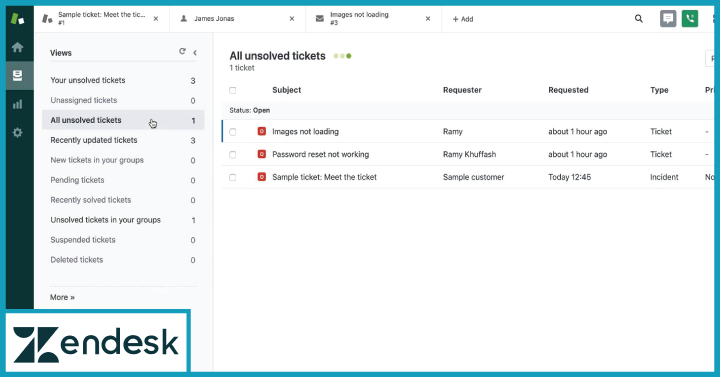Open Admin gear settings icon
The height and width of the screenshot is (377, 720).
[17, 133]
